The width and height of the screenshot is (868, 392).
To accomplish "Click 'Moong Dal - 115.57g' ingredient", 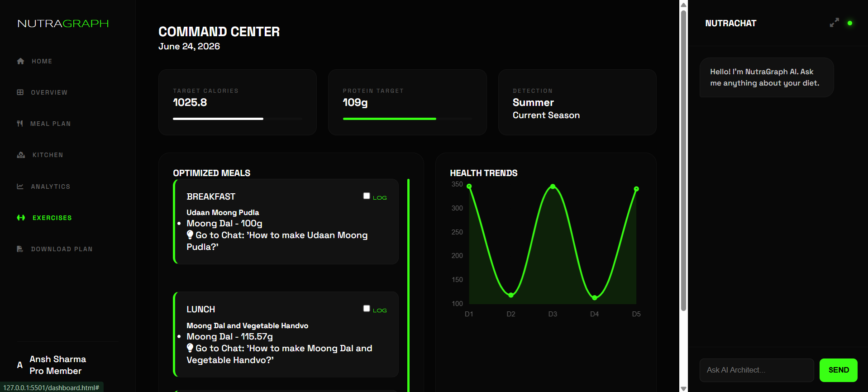I will 229,337.
